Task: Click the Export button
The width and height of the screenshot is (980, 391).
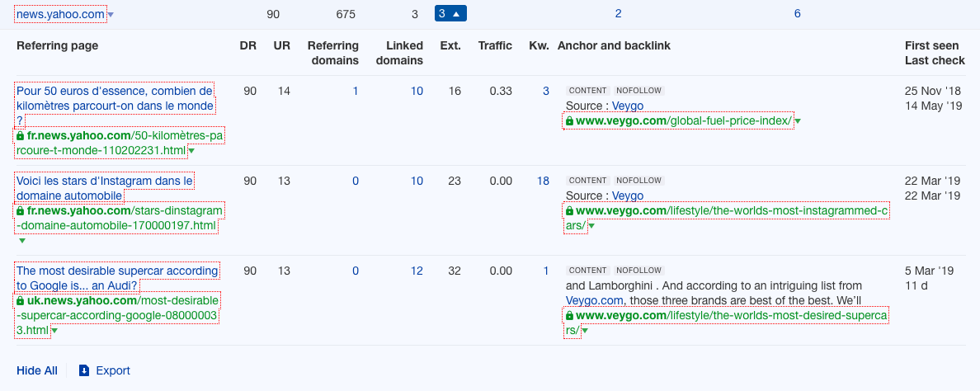Action: [x=105, y=370]
